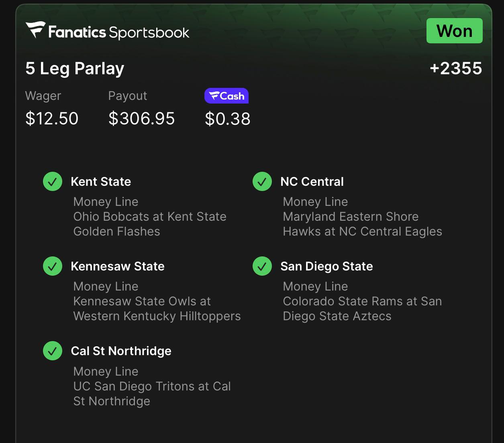This screenshot has width=504, height=443.
Task: Click the Kent State green checkmark icon
Action: (x=53, y=181)
